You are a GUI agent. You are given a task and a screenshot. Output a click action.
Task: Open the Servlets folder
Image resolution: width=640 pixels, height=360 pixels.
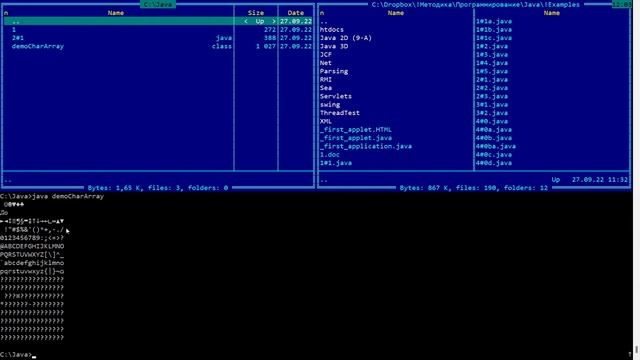[336, 96]
